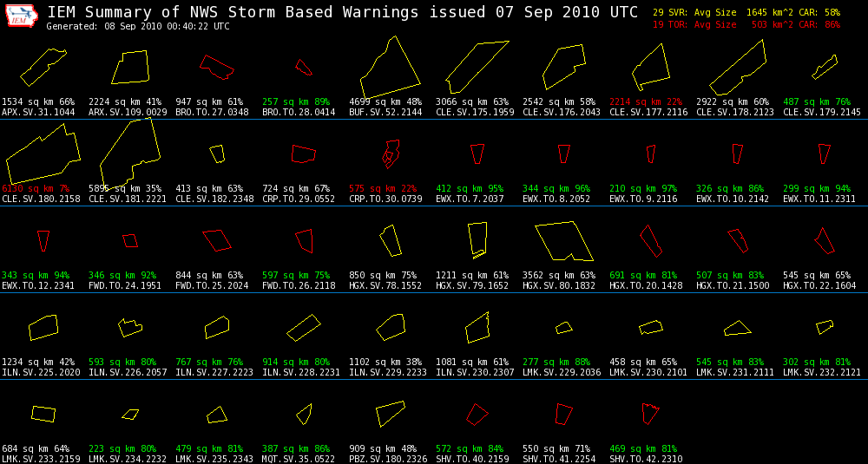Click the 'ILN.SV.226.2057' label
Image resolution: width=868 pixels, height=464 pixels.
(x=128, y=373)
